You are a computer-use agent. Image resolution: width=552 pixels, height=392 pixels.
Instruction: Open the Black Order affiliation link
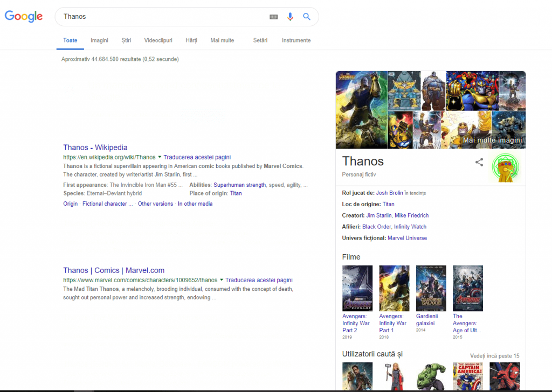tap(377, 227)
